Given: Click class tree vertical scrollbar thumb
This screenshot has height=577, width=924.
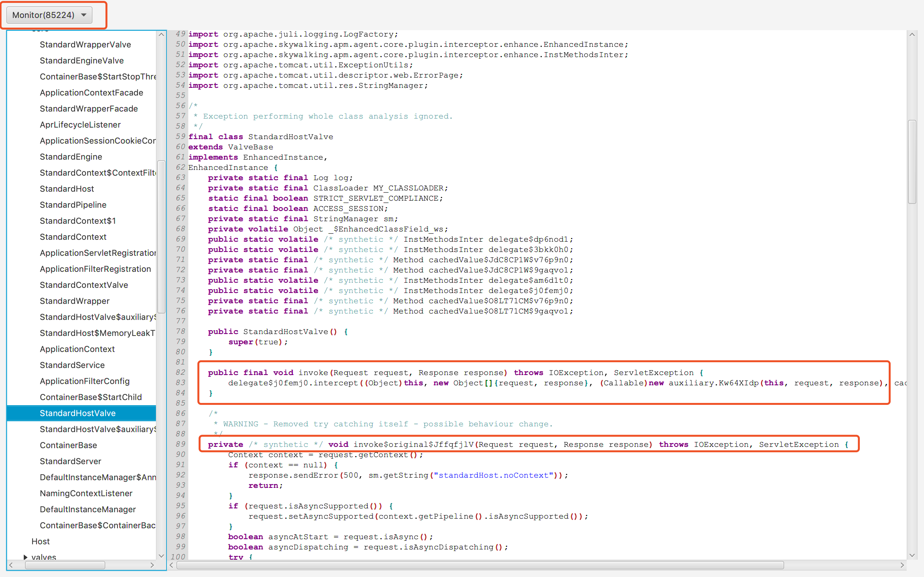Looking at the screenshot, I should tap(161, 237).
